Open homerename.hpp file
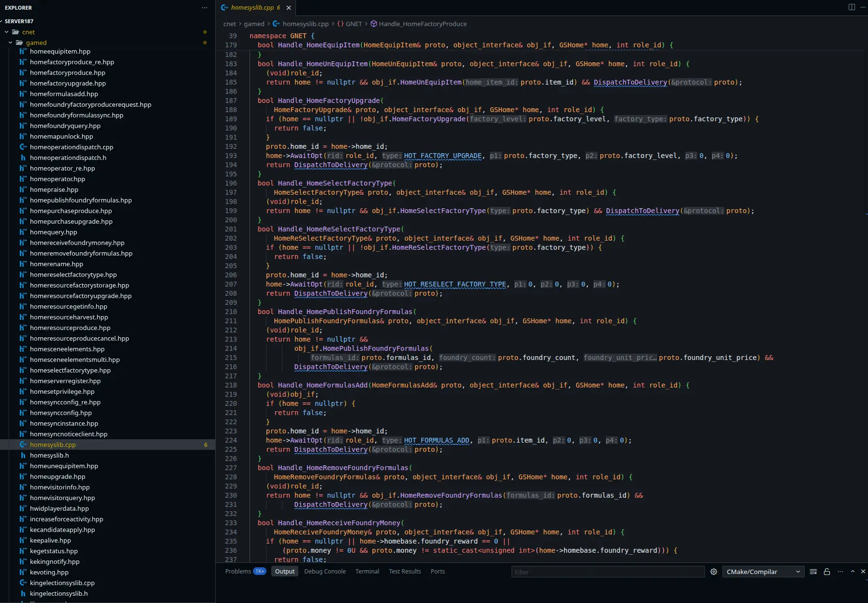The width and height of the screenshot is (868, 603). click(57, 264)
